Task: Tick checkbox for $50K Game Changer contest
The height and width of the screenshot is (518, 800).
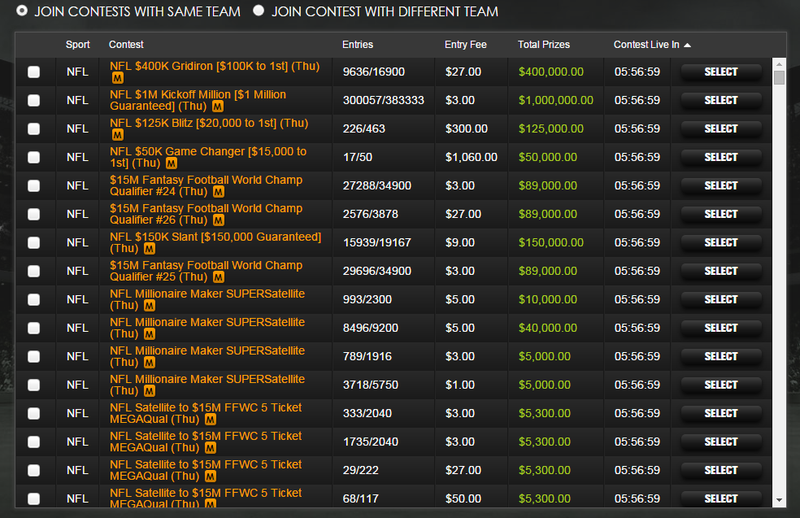Action: point(34,157)
